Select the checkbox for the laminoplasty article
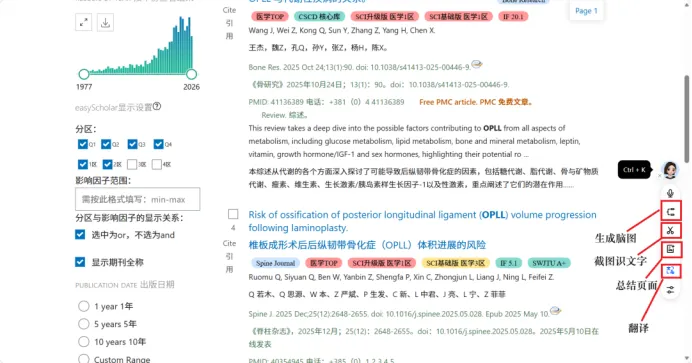This screenshot has width=692, height=363. [233, 214]
